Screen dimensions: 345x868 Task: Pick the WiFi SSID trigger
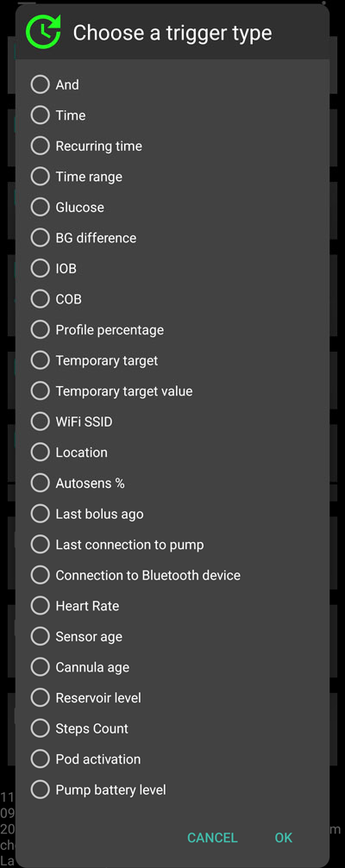[41, 422]
